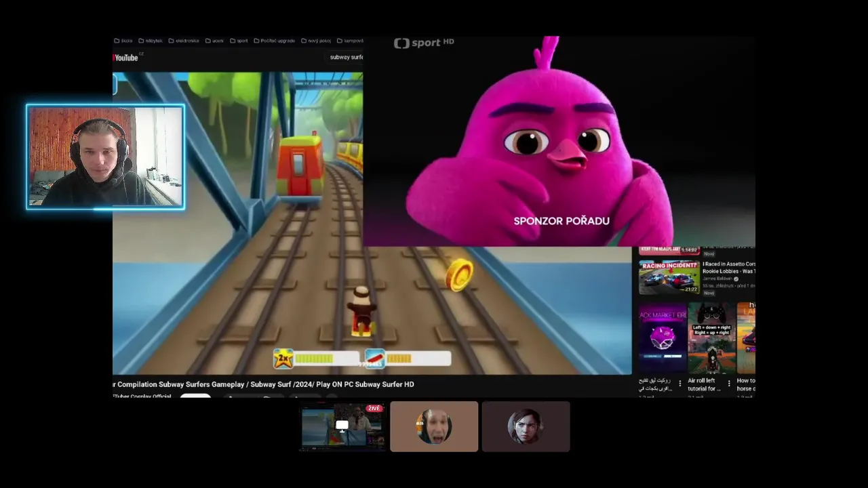Open the učení bookmark folder

click(x=214, y=41)
